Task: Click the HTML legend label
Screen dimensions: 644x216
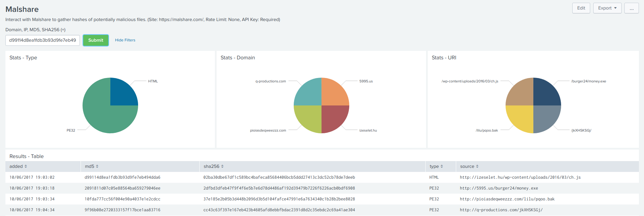Action: pyautogui.click(x=153, y=81)
